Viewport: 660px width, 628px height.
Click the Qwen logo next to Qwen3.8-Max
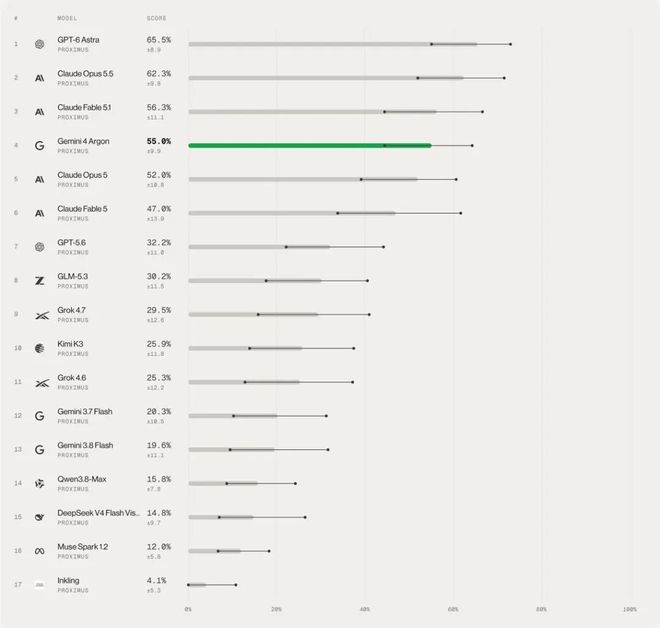coord(40,484)
